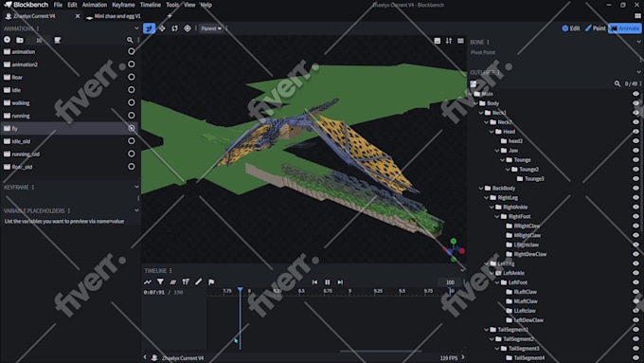The image size is (644, 363).
Task: Click the timeline playhead marker
Action: 240,290
